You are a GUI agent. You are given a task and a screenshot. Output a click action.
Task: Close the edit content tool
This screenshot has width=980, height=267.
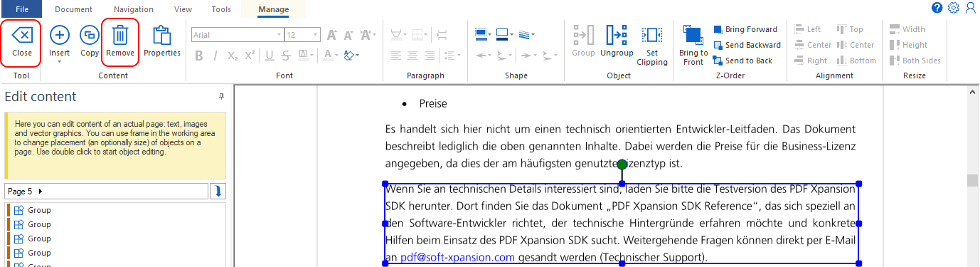click(x=21, y=42)
